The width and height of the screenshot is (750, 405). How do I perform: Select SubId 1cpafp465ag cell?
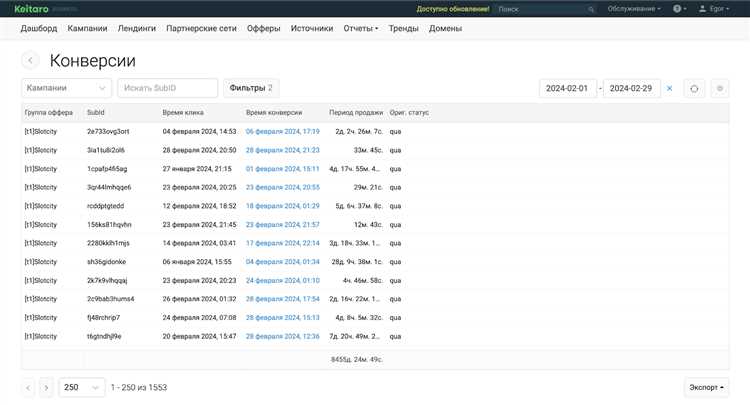[107, 169]
